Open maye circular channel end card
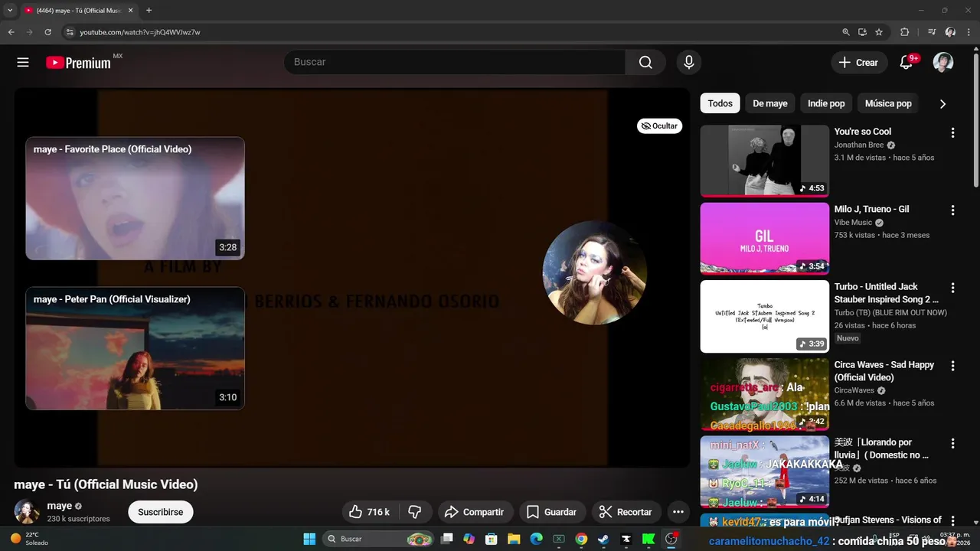980x551 pixels. [x=594, y=273]
